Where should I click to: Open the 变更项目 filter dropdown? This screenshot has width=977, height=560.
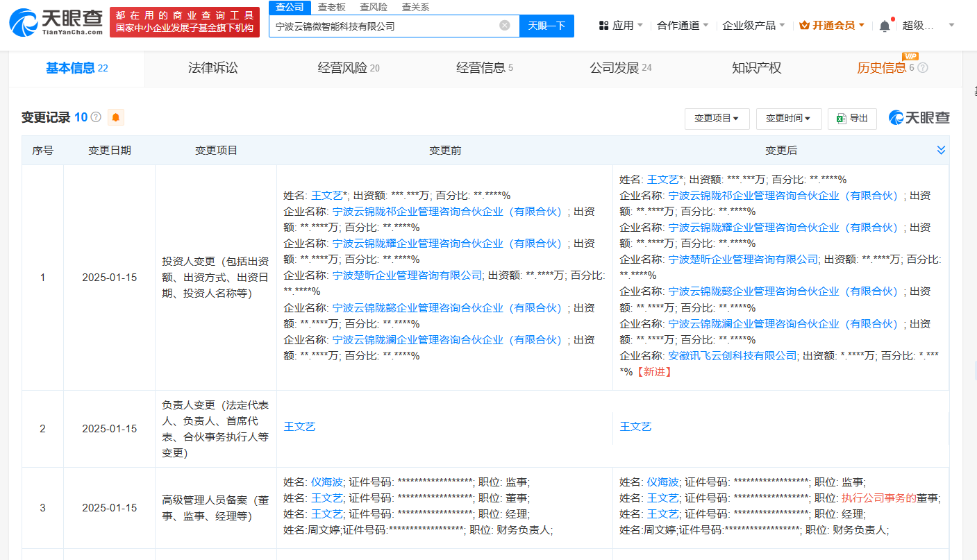point(717,119)
